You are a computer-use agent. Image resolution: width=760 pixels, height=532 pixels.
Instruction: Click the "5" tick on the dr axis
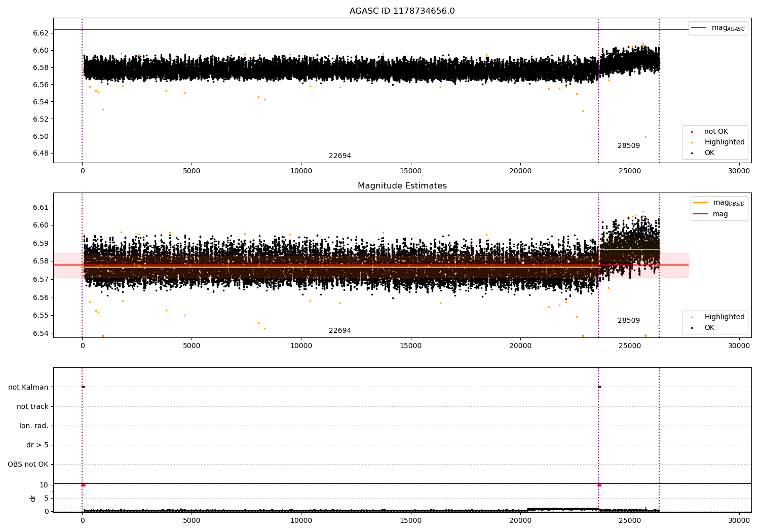pyautogui.click(x=47, y=498)
